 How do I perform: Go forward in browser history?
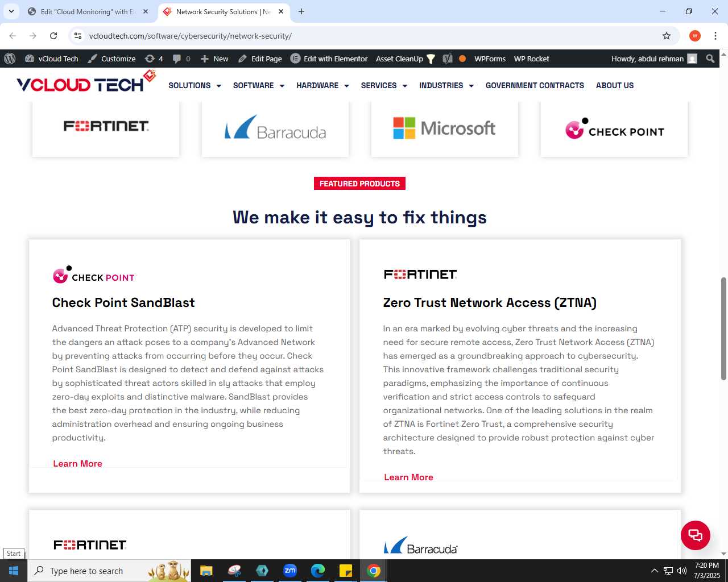pyautogui.click(x=33, y=36)
